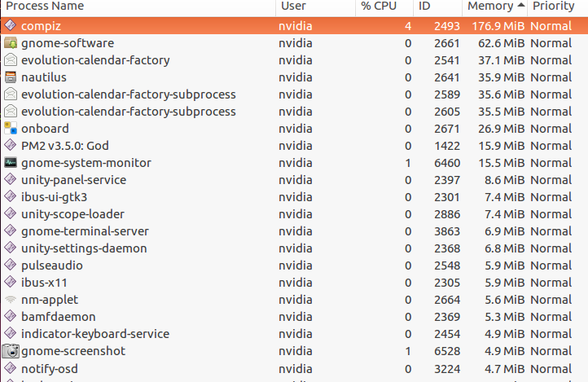588x382 pixels.
Task: Click the Normal priority in nautilus row
Action: tap(551, 77)
